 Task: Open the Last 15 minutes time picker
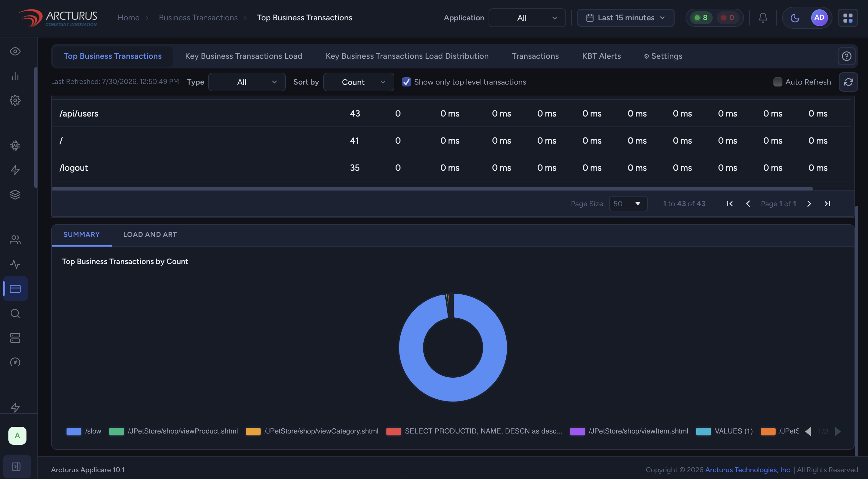click(626, 18)
